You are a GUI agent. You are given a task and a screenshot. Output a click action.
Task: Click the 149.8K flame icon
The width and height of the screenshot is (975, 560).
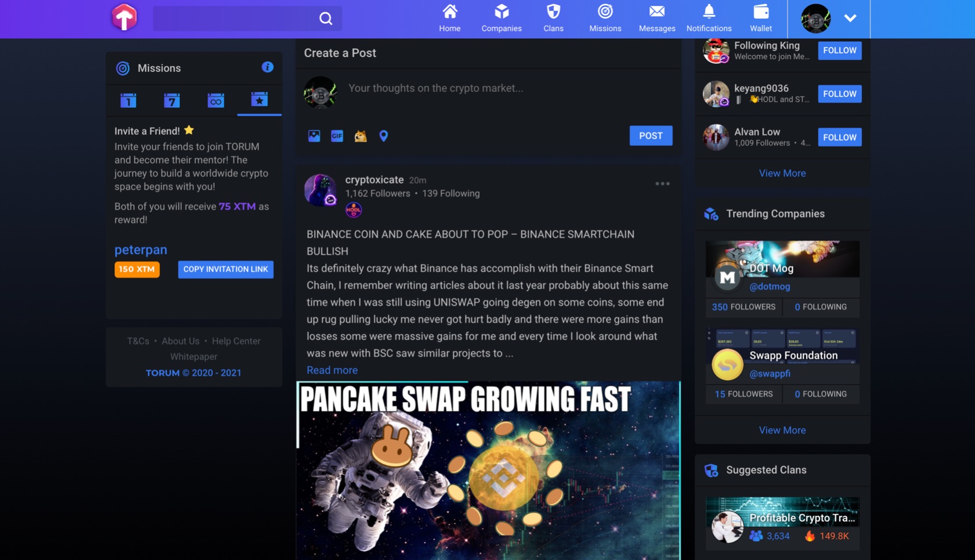[x=810, y=536]
